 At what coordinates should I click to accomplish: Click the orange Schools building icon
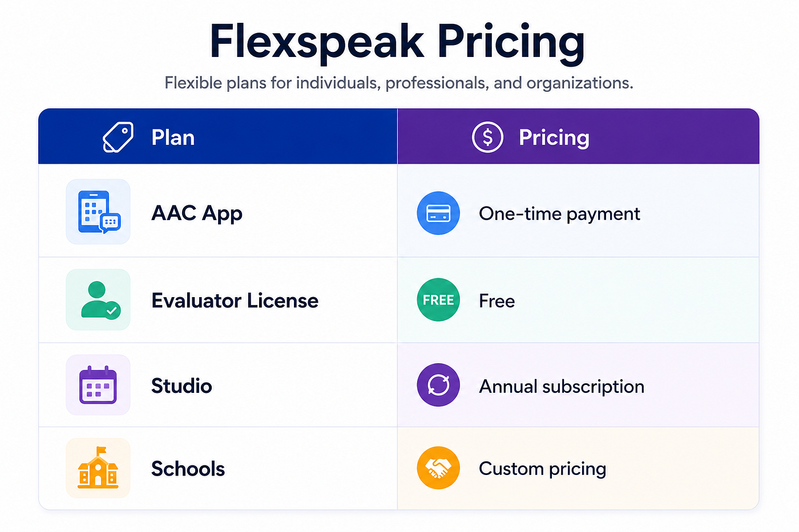(98, 468)
